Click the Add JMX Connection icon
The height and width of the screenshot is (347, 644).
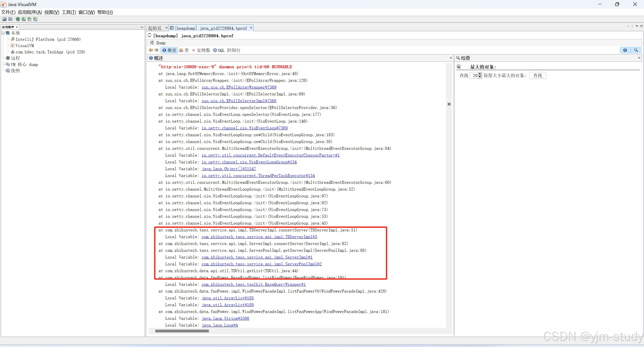[x=24, y=19]
